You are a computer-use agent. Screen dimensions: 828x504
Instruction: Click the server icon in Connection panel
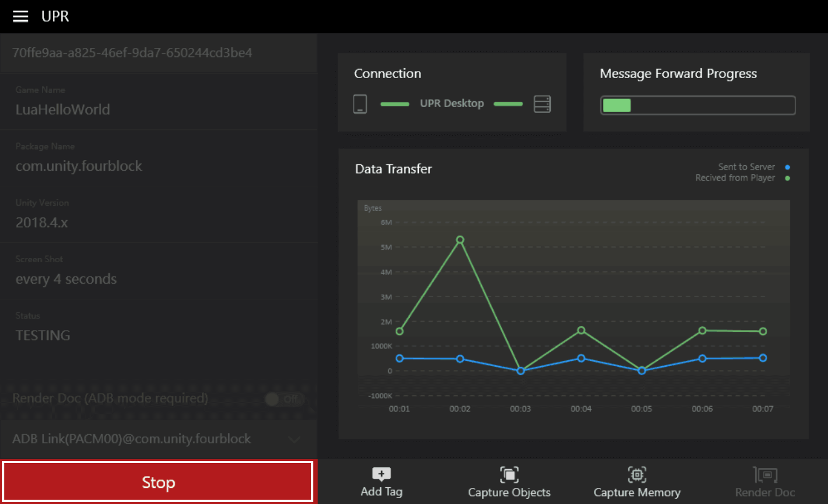click(542, 103)
